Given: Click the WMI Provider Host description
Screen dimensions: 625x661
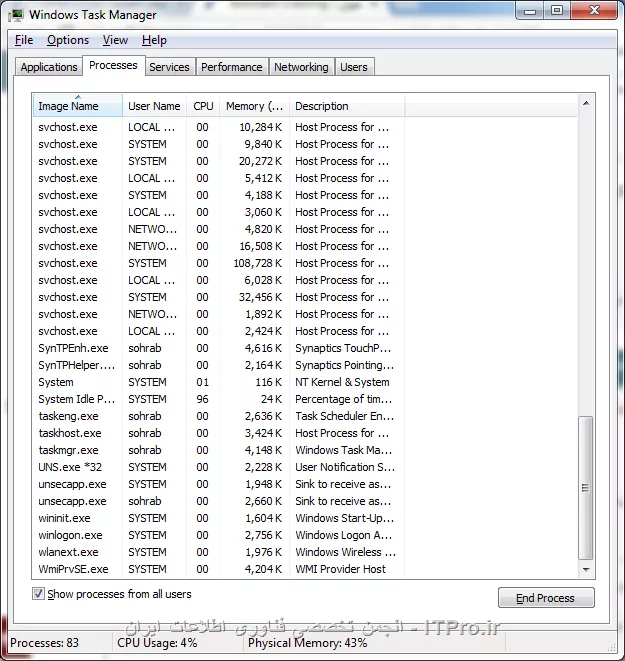Looking at the screenshot, I should 341,569.
